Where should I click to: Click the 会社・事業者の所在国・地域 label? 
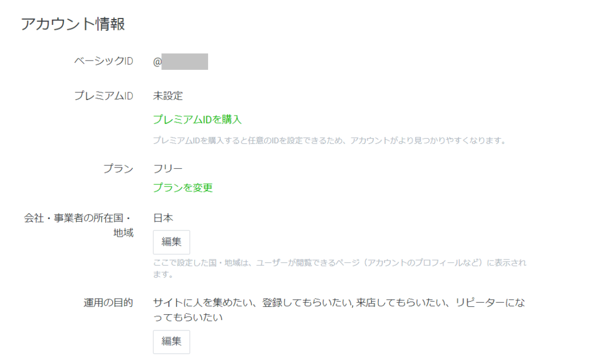pyautogui.click(x=78, y=226)
